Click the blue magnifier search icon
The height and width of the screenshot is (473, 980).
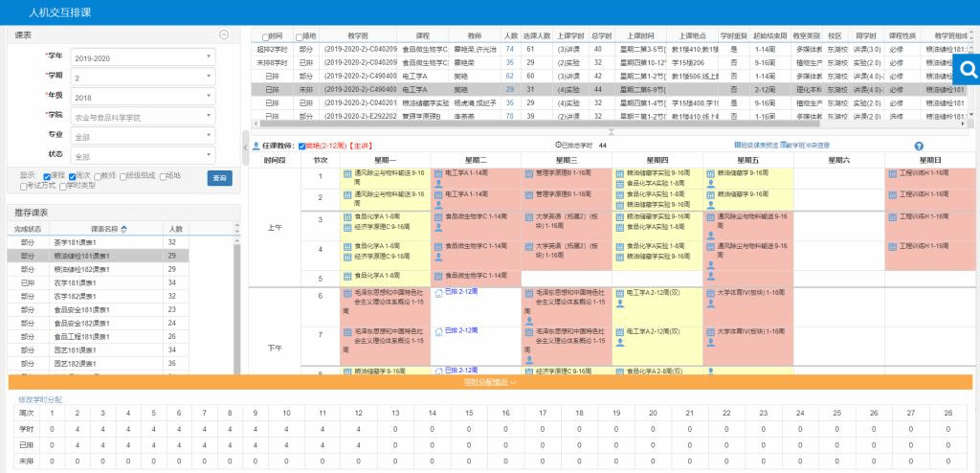968,70
